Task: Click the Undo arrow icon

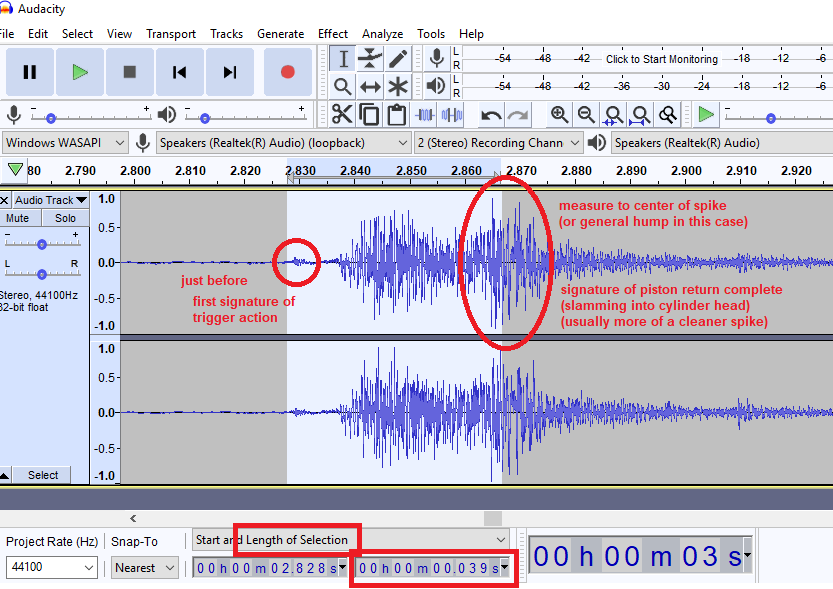Action: coord(491,115)
